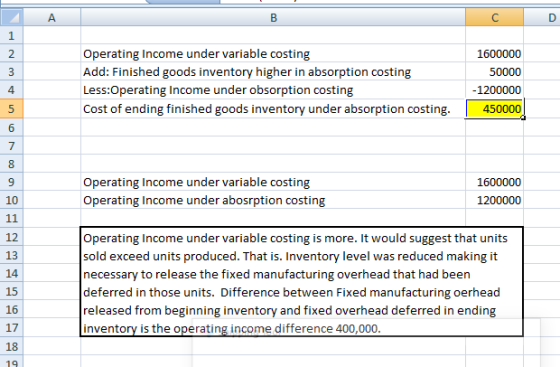Select column A header
This screenshot has width=560, height=367.
coord(52,17)
